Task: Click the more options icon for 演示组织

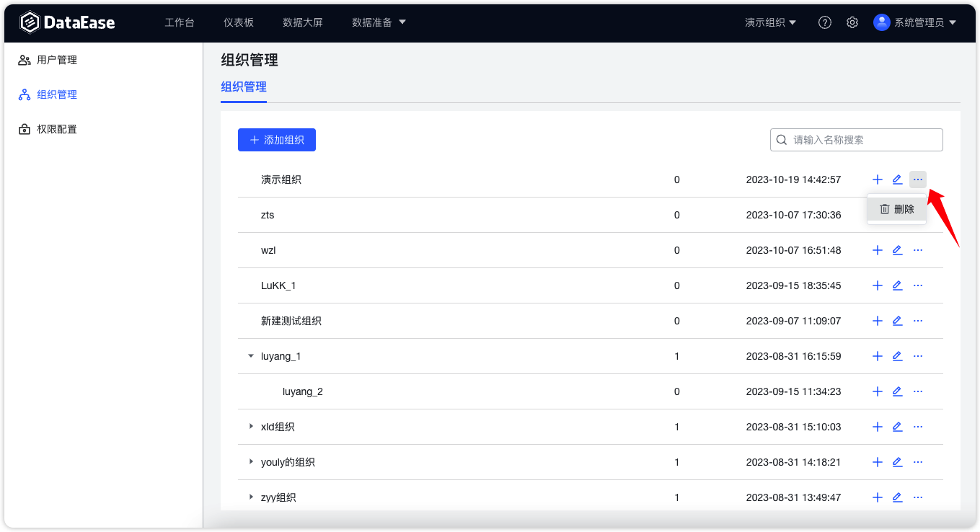Action: tap(918, 179)
